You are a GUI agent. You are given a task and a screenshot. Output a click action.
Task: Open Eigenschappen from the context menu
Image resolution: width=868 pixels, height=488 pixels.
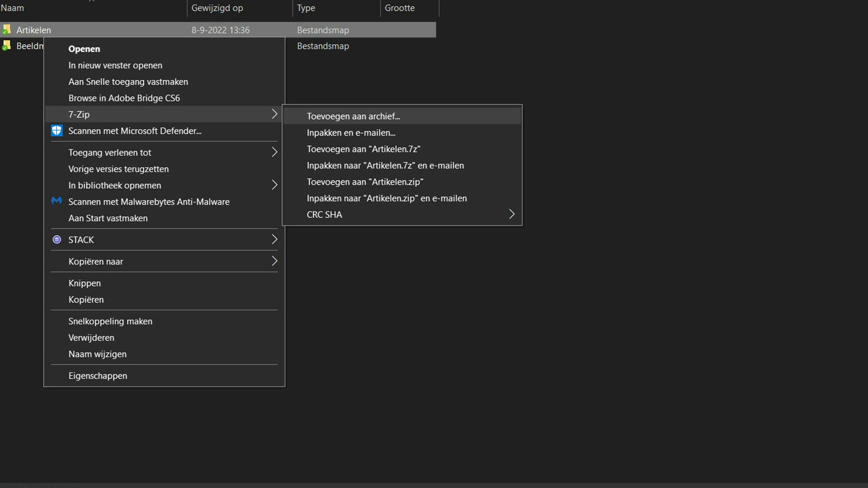tap(98, 376)
